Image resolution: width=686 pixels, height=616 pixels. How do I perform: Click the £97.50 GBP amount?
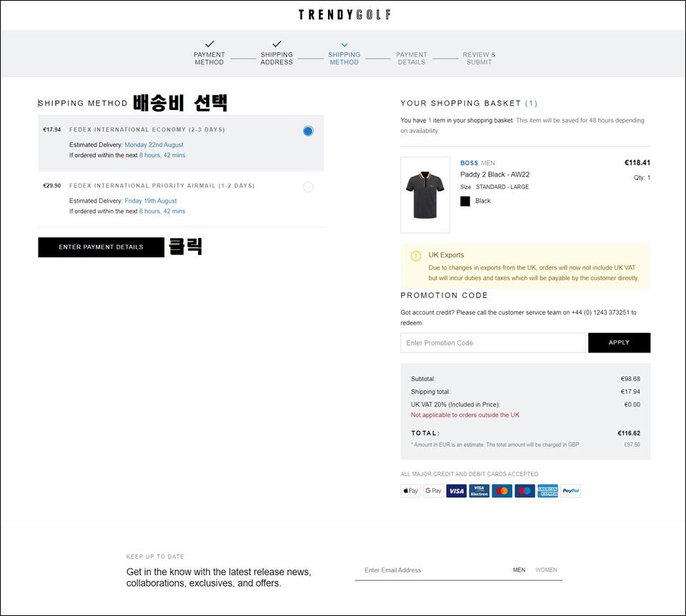coord(632,444)
